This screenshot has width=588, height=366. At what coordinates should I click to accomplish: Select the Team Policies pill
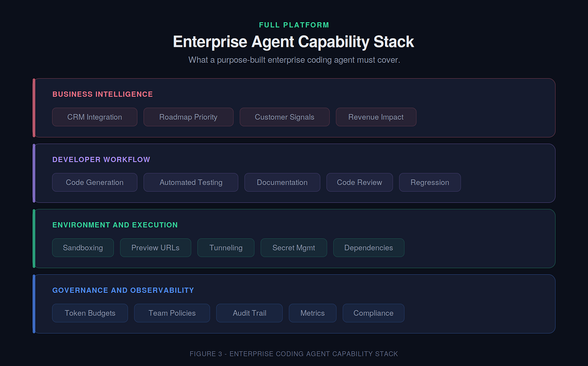(172, 313)
